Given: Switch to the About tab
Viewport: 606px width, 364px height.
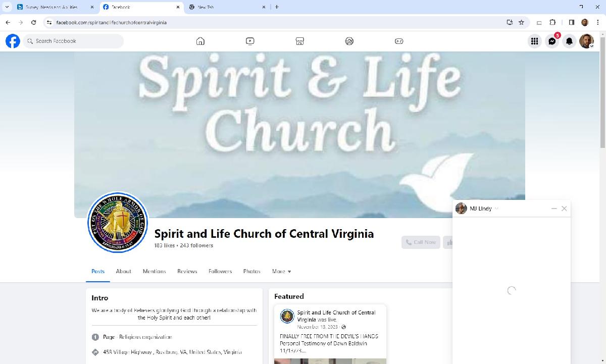Looking at the screenshot, I should 123,272.
